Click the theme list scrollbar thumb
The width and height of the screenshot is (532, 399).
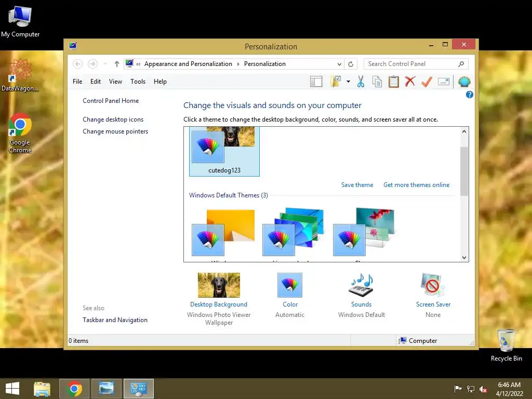tap(464, 171)
